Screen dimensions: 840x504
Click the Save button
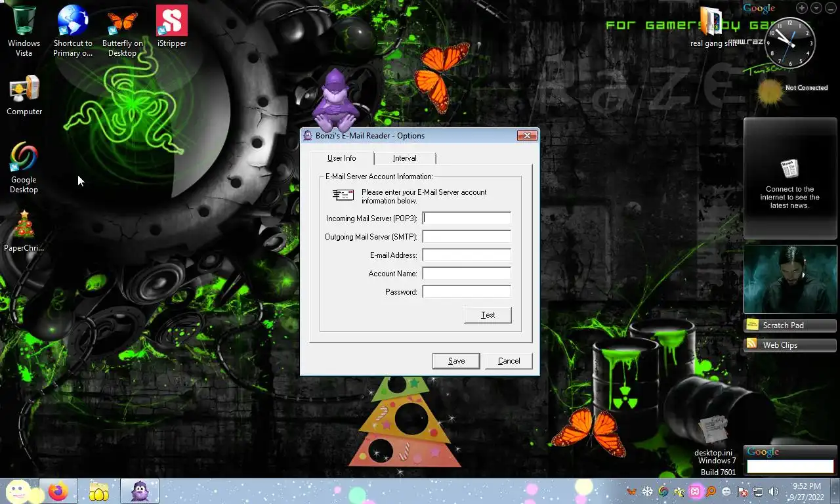pos(456,361)
